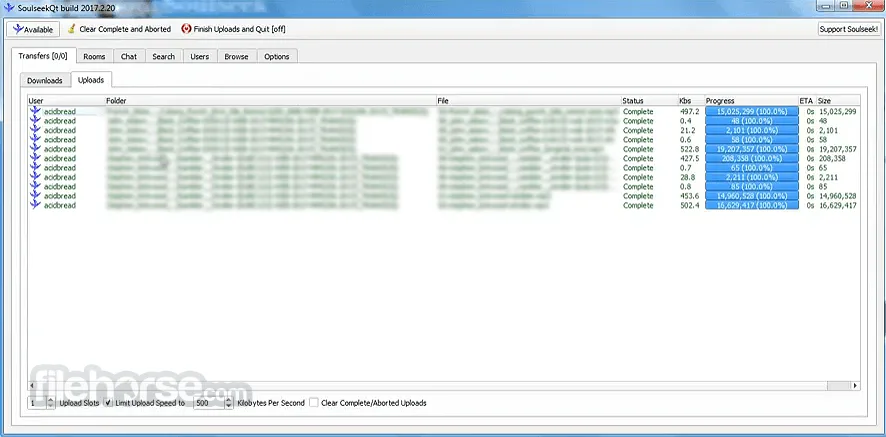886x437 pixels.
Task: Click the bird icon in the 0.7 Kbs row
Action: coord(35,168)
